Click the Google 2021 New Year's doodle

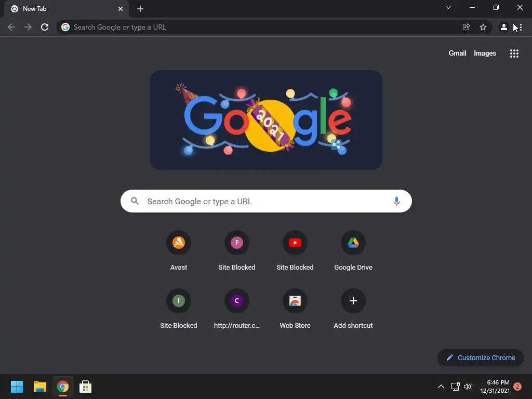point(266,120)
